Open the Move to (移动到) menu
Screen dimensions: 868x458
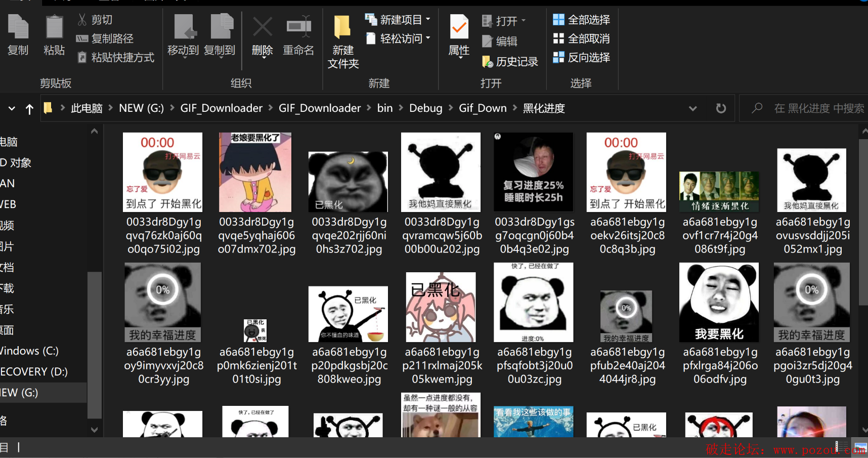(x=183, y=35)
